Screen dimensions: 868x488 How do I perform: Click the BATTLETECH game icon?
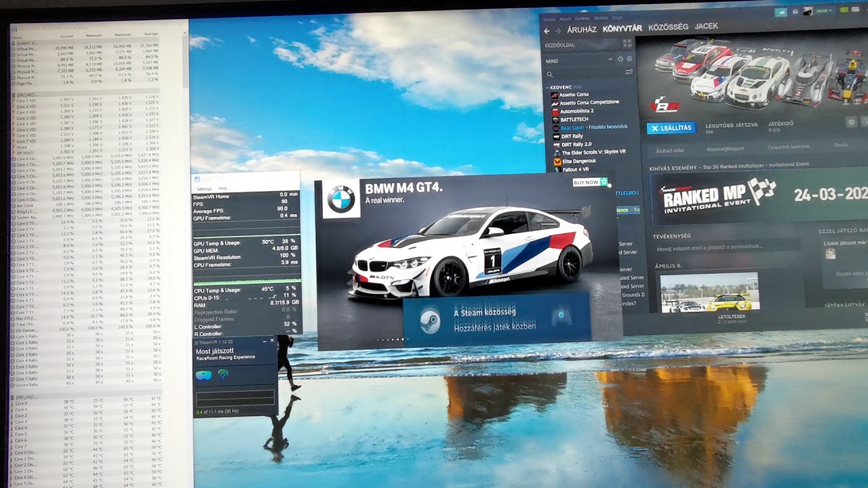point(555,119)
